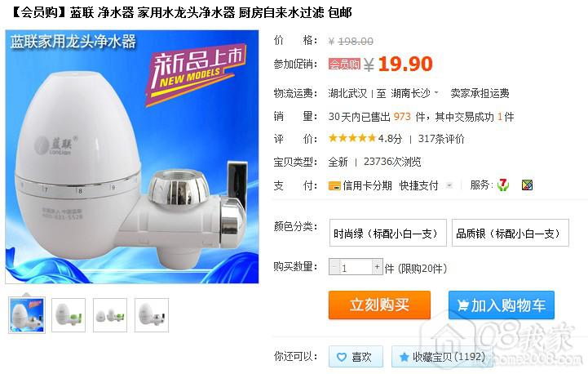588x374 pixels.
Task: Click the 973 sold count link
Action: (x=402, y=117)
